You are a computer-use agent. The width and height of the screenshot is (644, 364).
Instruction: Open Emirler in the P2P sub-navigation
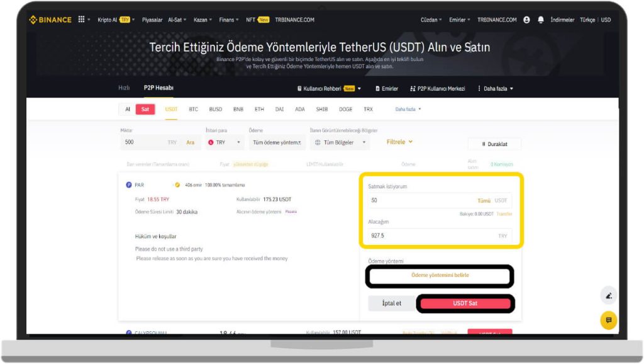pyautogui.click(x=387, y=88)
